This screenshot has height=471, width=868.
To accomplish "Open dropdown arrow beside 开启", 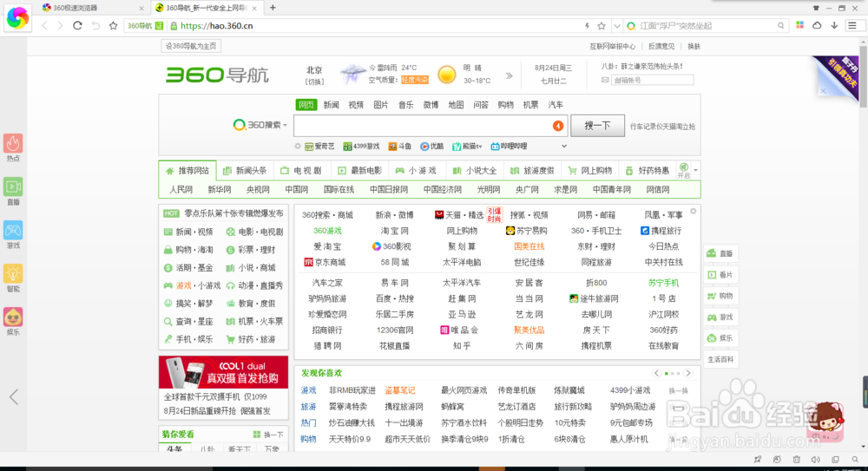I will 696,171.
